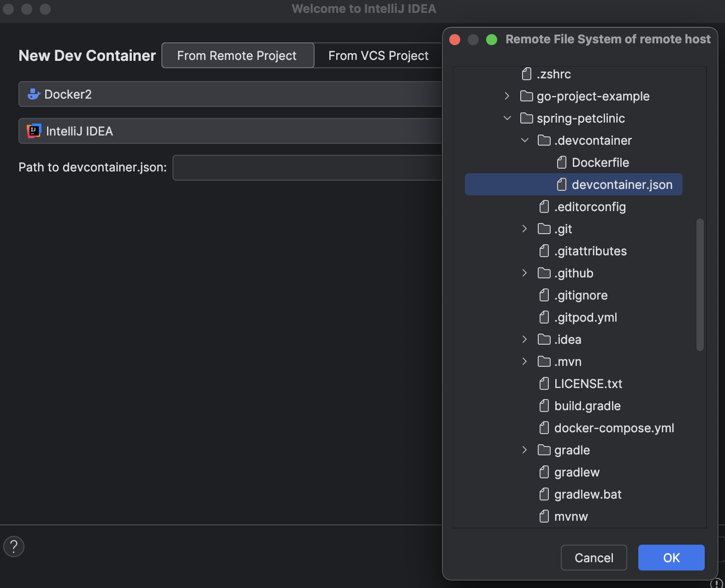This screenshot has height=588, width=725.
Task: Click the Dockerfile file icon
Action: pos(562,163)
